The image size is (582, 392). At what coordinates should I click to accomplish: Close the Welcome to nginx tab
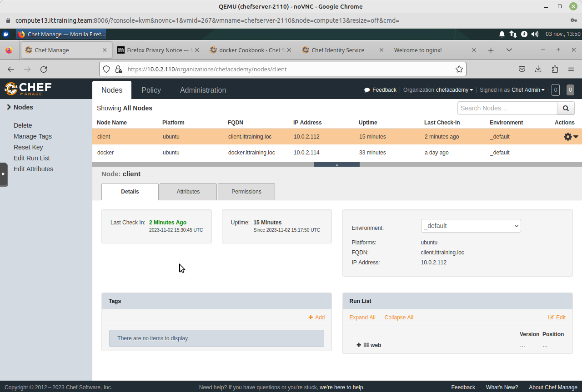[x=473, y=50]
